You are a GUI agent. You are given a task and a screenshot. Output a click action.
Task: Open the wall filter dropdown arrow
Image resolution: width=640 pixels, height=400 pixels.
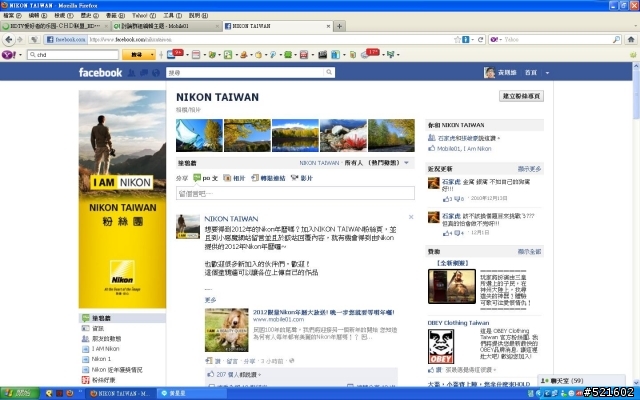click(407, 163)
